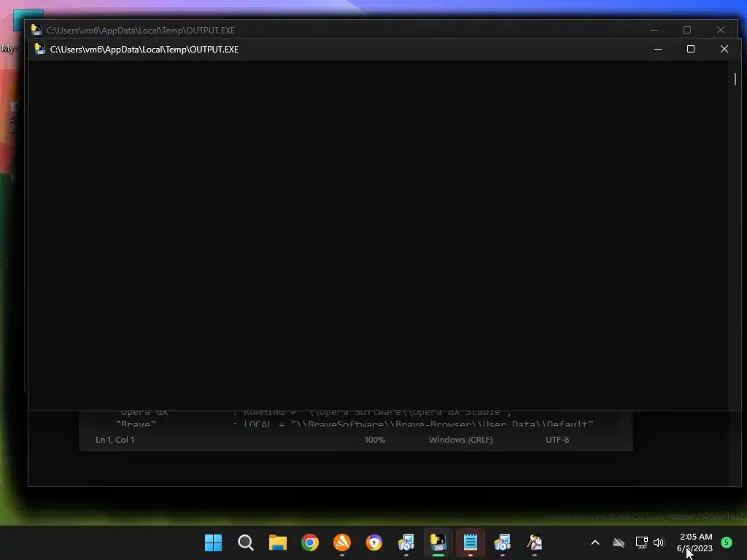Click Notepad's UTF-8 encoding status entry
Screen dimensions: 747x560
click(557, 440)
